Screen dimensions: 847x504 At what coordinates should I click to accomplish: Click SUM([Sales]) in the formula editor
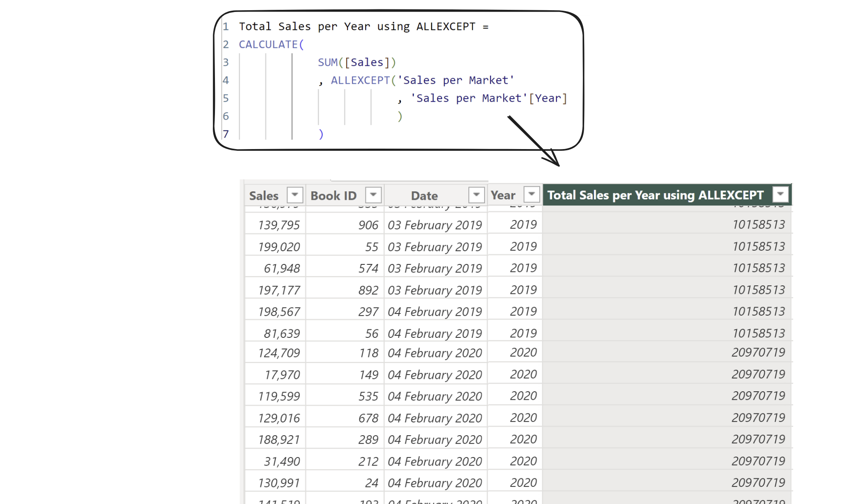pos(357,62)
